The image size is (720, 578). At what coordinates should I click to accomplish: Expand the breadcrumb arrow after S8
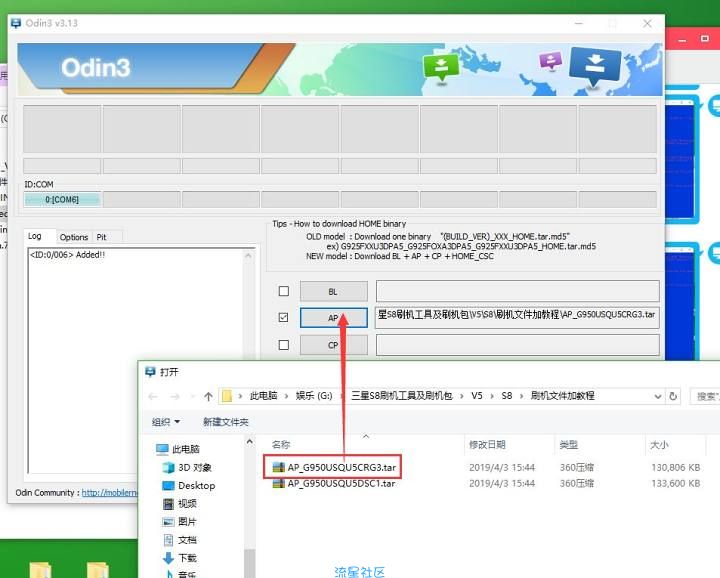coord(522,396)
